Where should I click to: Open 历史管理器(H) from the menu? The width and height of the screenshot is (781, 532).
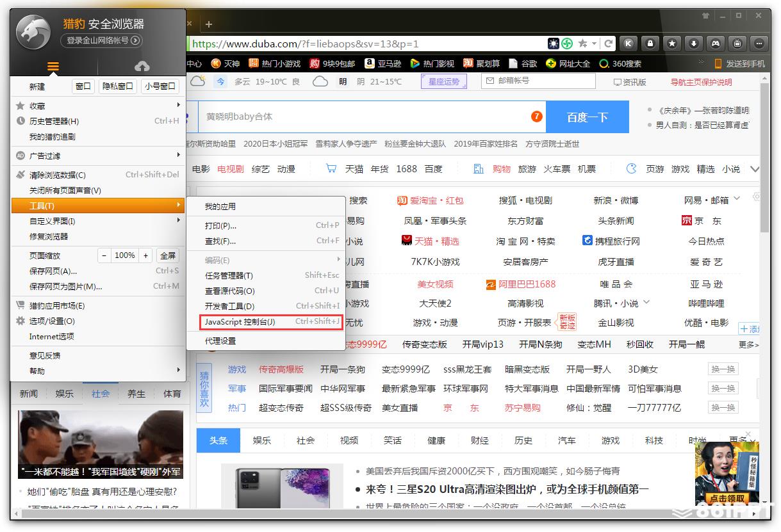coord(98,121)
